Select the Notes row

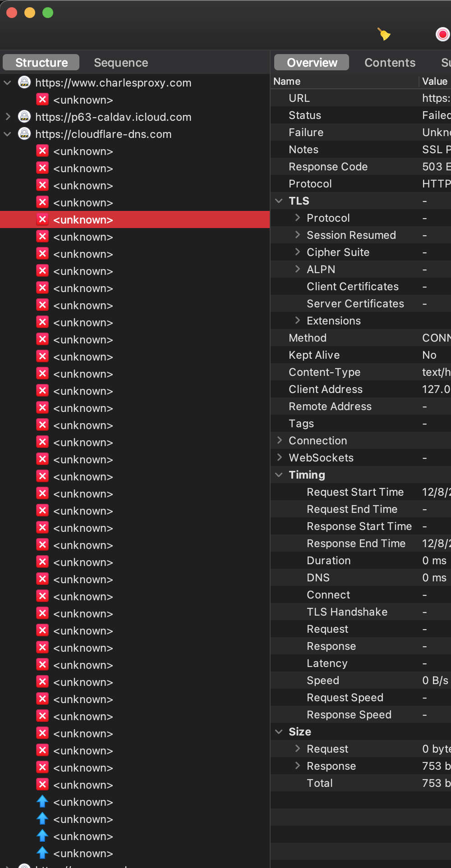click(361, 149)
